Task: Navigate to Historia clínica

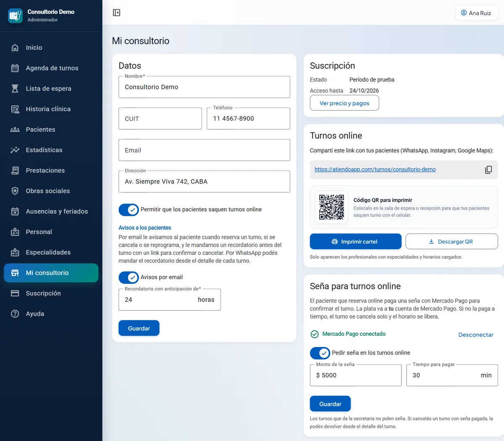Action: click(51, 109)
